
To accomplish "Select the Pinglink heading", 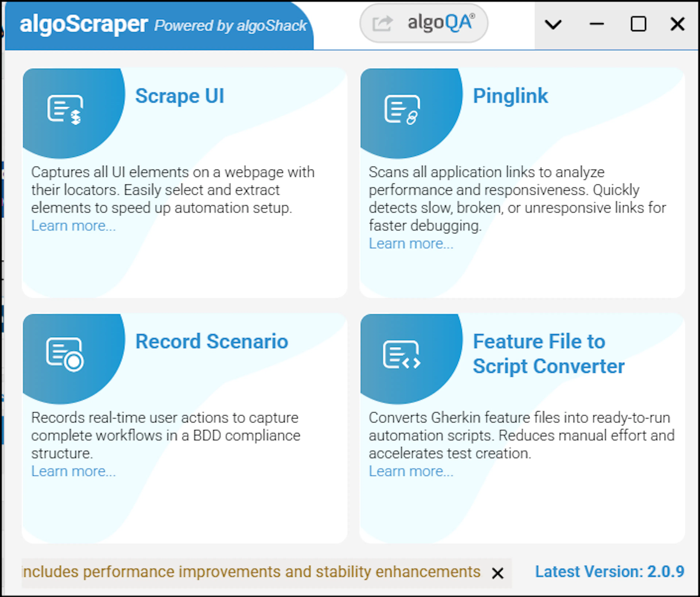I will click(510, 96).
